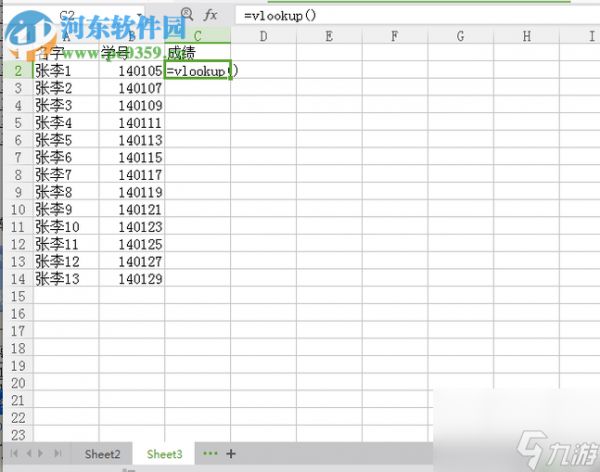This screenshot has width=600, height=472.
Task: Click cell with value 140113
Action: coord(132,140)
